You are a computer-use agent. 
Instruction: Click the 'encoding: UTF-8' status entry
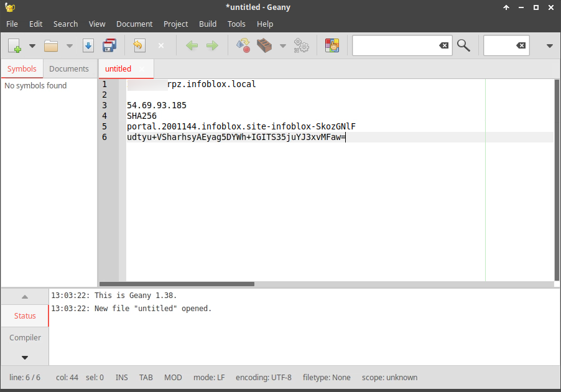click(263, 377)
